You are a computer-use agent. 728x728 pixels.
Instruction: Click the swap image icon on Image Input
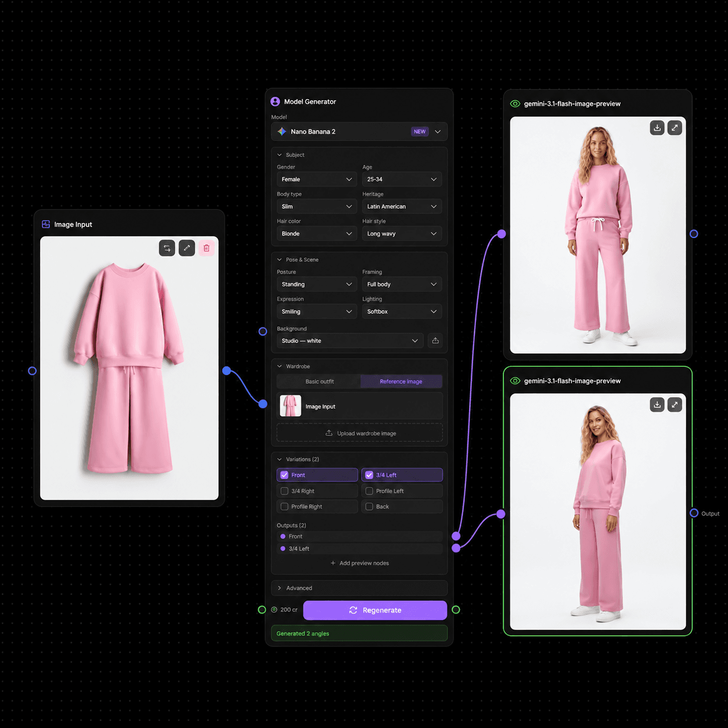[x=167, y=248]
